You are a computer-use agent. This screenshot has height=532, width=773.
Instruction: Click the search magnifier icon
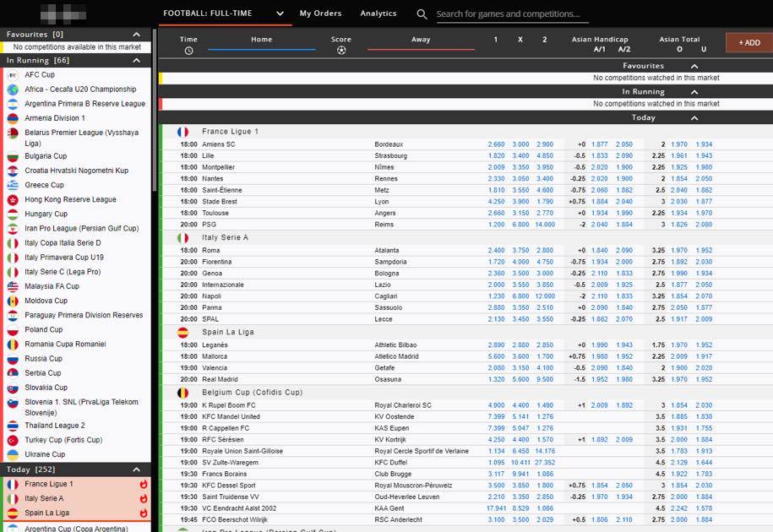coord(422,14)
